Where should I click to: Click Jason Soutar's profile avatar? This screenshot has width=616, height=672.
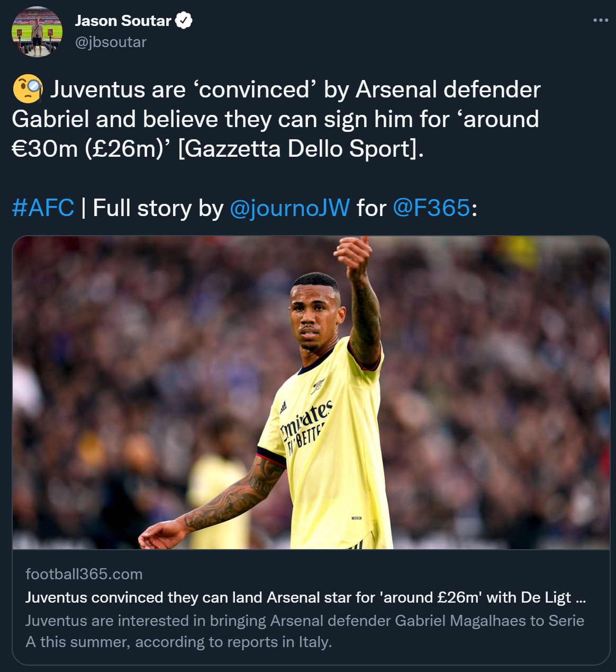[x=37, y=32]
